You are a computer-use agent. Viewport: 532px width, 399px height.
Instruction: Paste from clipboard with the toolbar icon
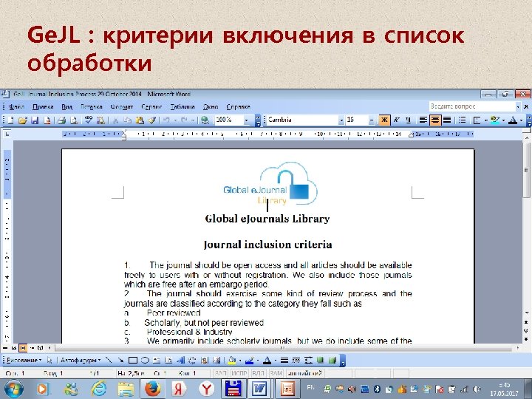pyautogui.click(x=140, y=120)
